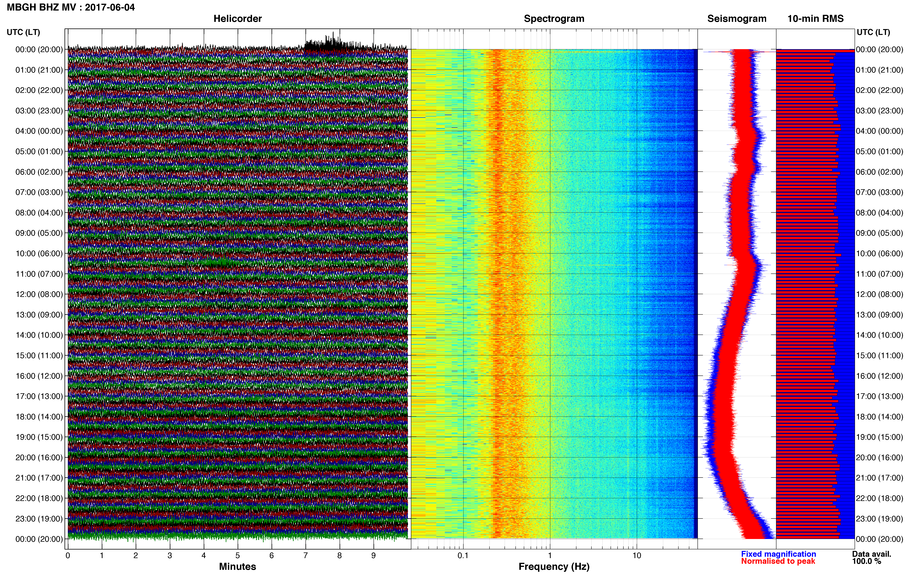Click 01:00 (21:00) on the RMS-side time axis

pyautogui.click(x=879, y=70)
